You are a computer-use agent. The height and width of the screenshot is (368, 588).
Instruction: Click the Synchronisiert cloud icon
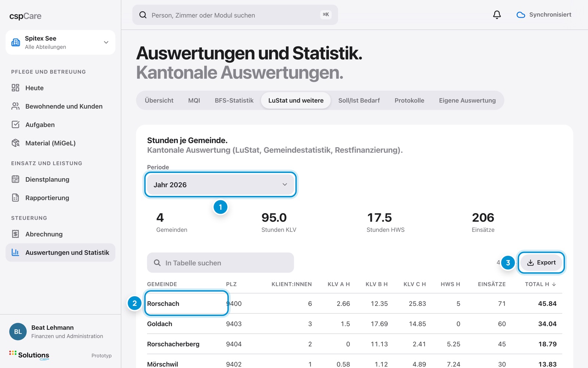click(521, 15)
